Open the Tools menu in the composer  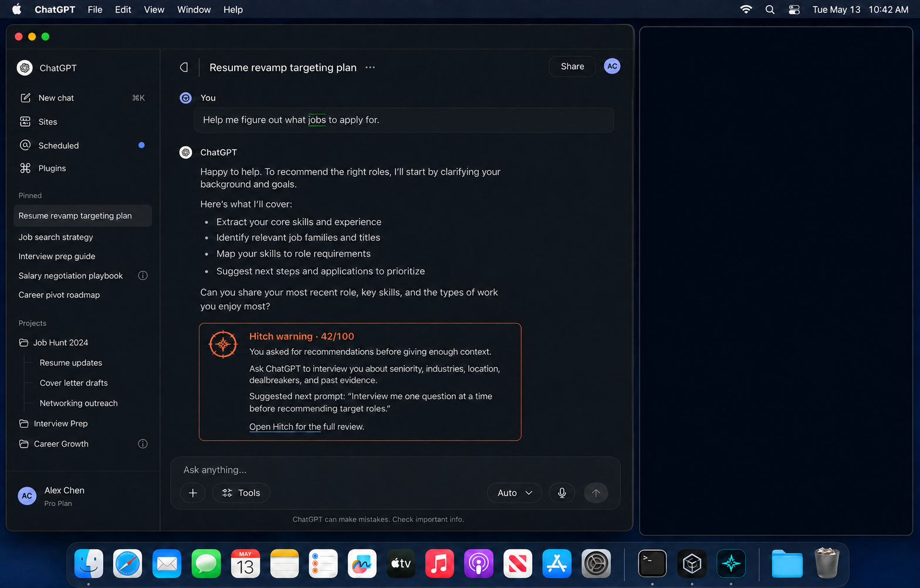[241, 493]
